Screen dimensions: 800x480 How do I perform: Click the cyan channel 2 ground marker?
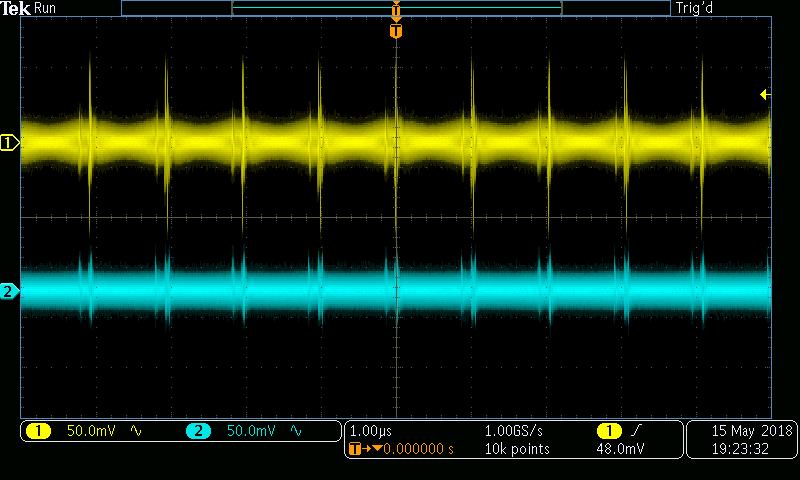(9, 292)
